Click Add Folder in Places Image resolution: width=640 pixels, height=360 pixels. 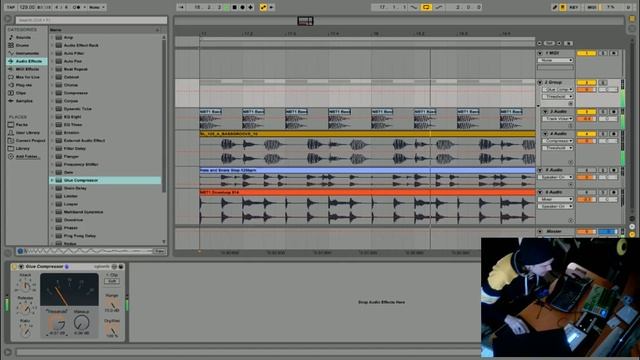click(27, 156)
